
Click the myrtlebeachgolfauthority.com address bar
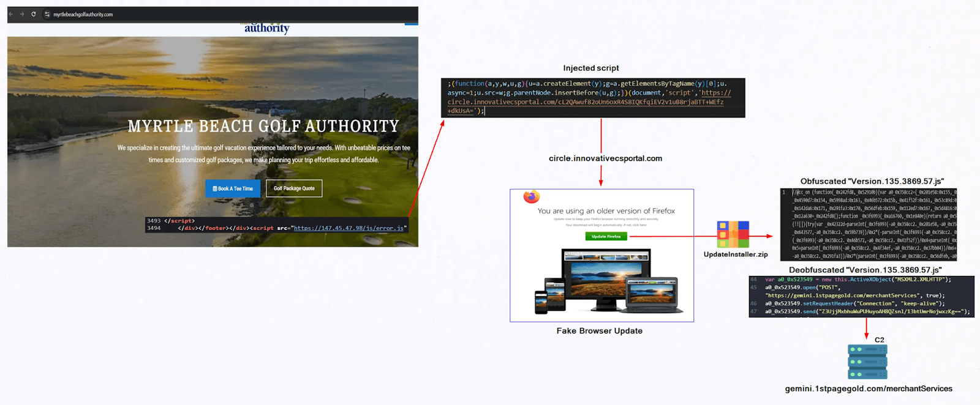83,14
